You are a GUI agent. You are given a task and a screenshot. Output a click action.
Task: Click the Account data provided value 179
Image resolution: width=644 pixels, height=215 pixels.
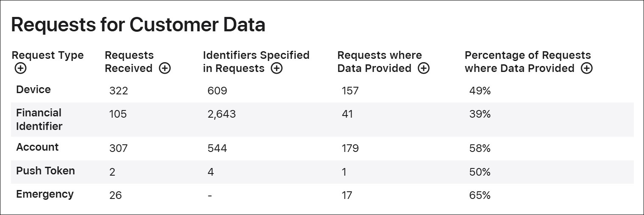pos(350,148)
